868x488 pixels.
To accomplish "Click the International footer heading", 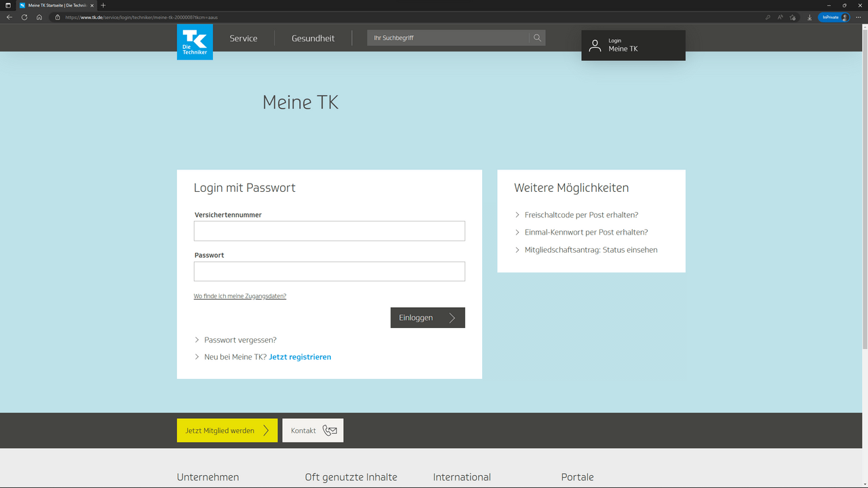I will pyautogui.click(x=462, y=477).
